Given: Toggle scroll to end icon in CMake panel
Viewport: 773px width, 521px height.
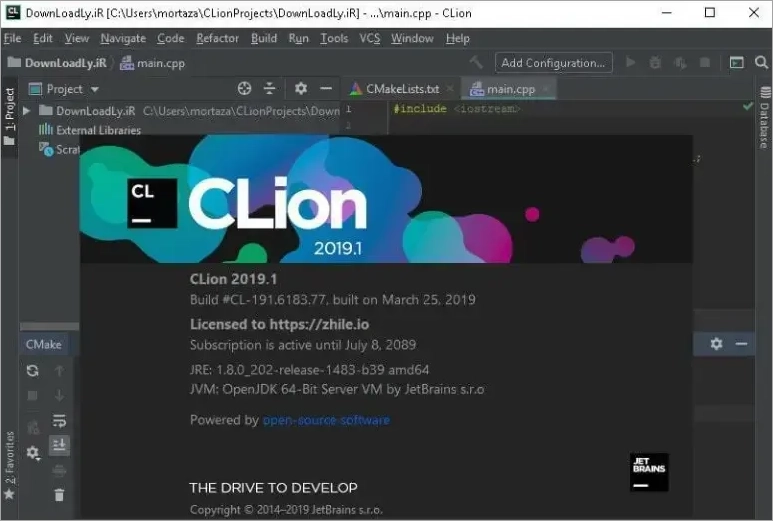Looking at the screenshot, I should tap(59, 445).
